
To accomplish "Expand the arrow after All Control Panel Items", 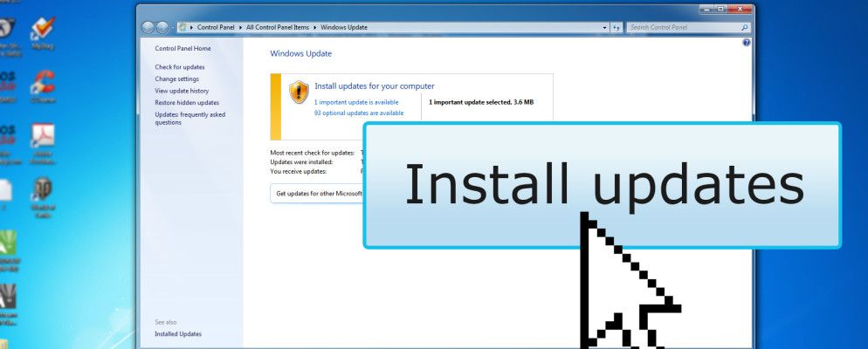I will click(x=315, y=27).
